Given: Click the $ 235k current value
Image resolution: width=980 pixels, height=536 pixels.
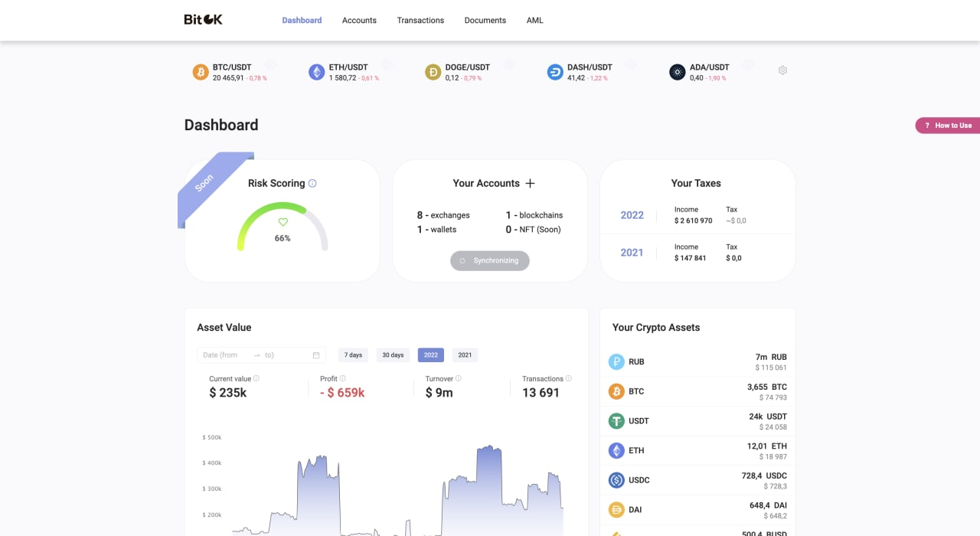Looking at the screenshot, I should pos(228,393).
